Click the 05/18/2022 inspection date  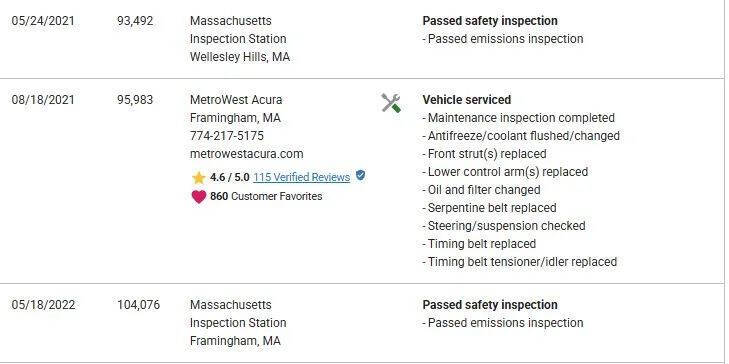click(x=43, y=305)
